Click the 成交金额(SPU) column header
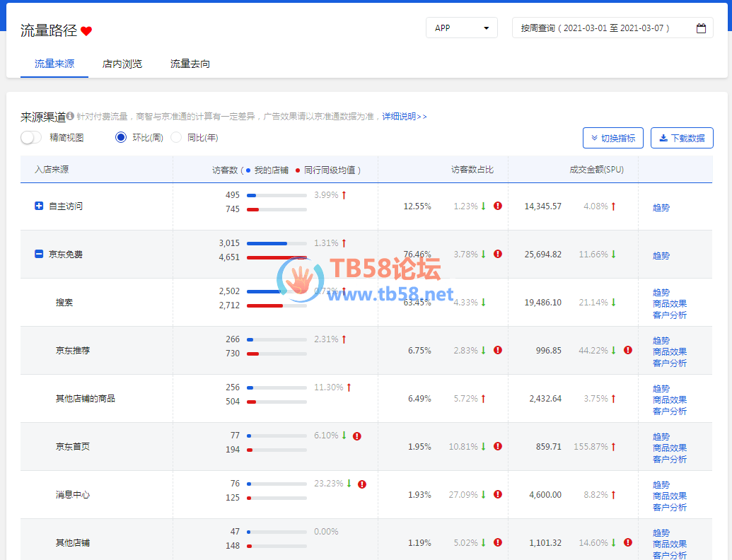The width and height of the screenshot is (732, 560). 596,170
